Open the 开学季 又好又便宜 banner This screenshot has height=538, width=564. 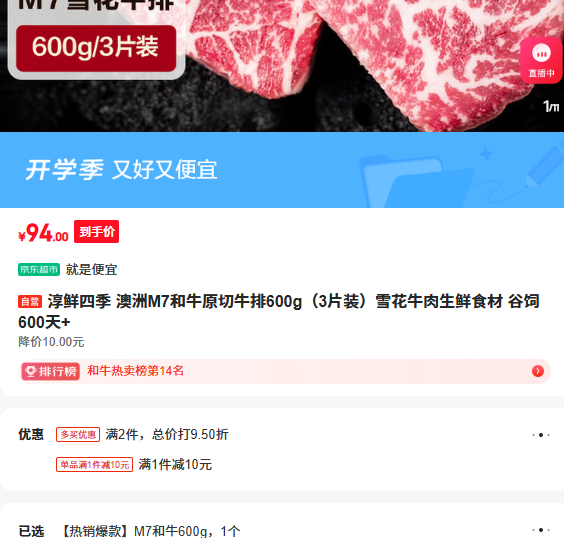pyautogui.click(x=282, y=170)
